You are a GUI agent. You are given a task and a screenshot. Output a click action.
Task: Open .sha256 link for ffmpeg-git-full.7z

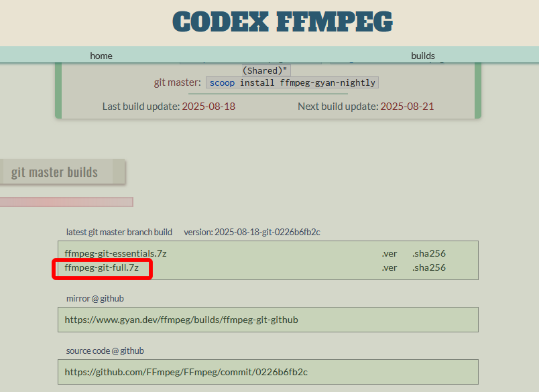click(x=428, y=267)
